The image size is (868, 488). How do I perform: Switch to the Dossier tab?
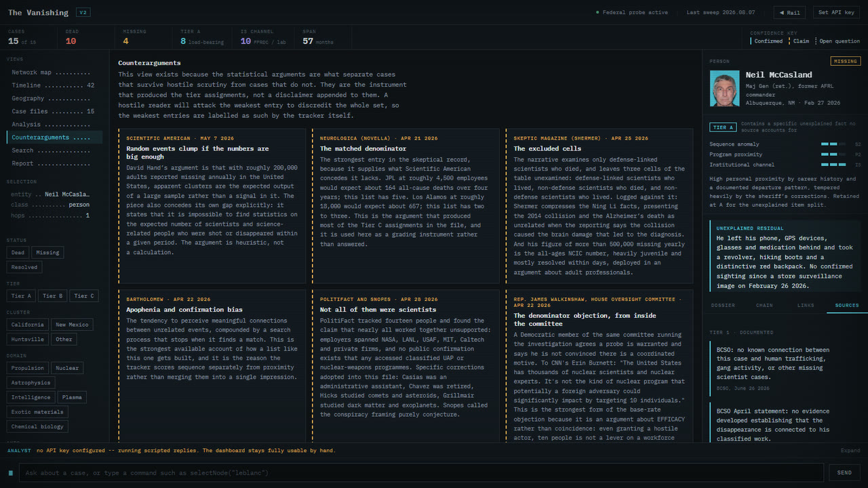723,306
